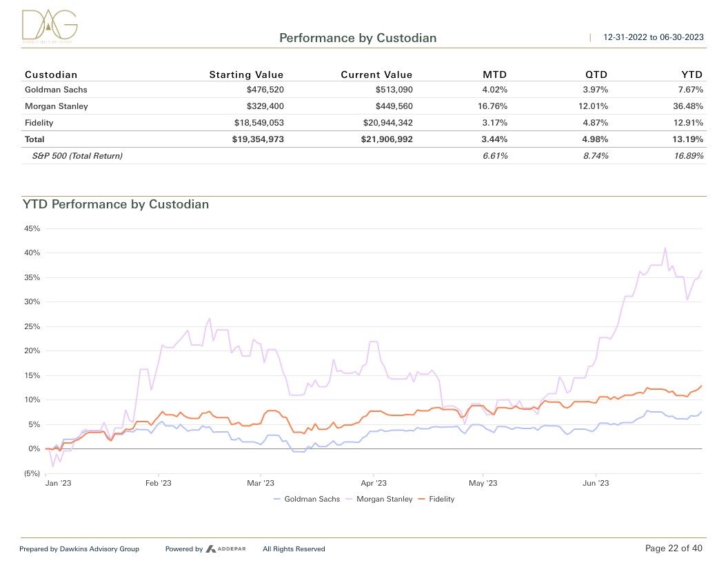Click Total starting value $19,354,973
Viewport: 728px width, 563px height.
(x=258, y=139)
